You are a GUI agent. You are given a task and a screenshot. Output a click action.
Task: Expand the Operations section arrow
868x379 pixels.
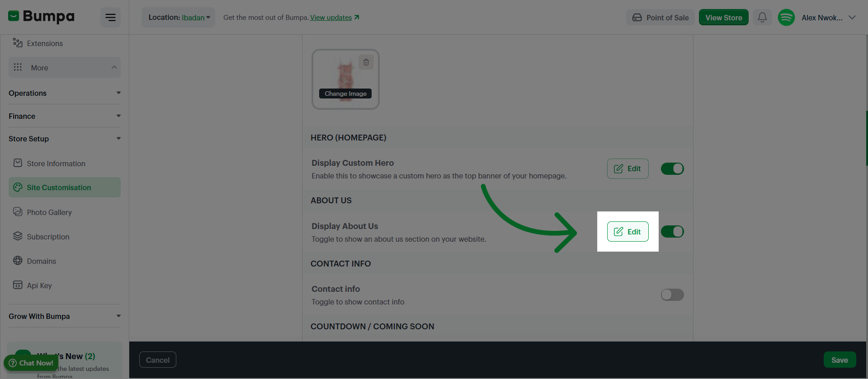118,93
